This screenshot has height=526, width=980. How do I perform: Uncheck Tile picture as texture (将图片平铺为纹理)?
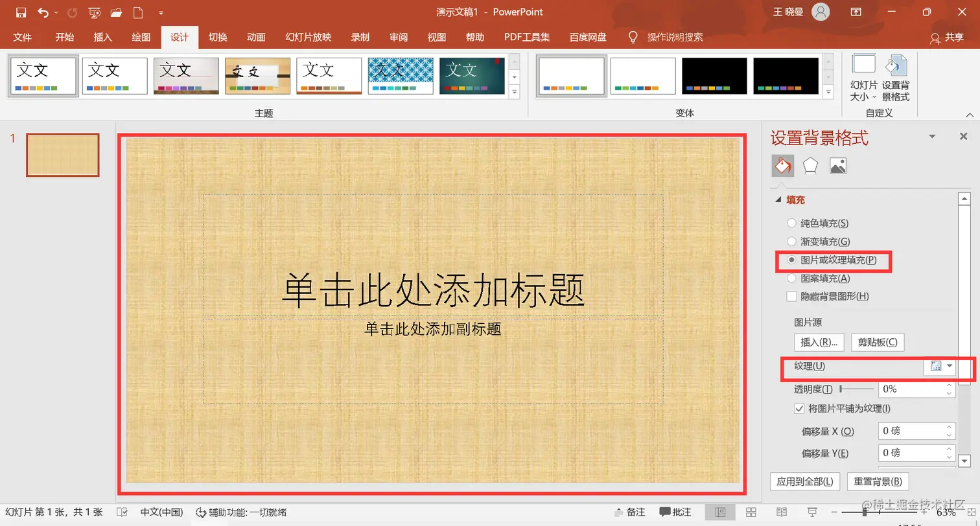[x=799, y=409]
